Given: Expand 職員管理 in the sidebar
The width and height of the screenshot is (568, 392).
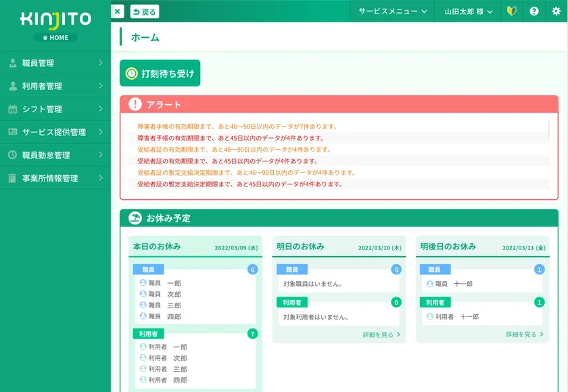Looking at the screenshot, I should [x=55, y=63].
